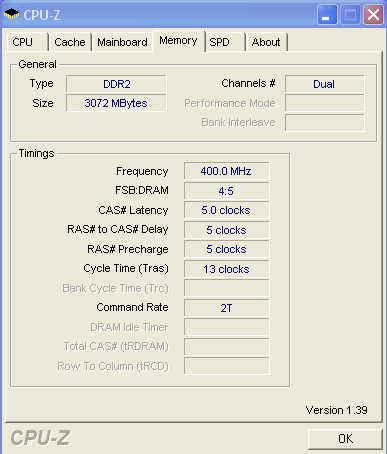
Task: Open the About tab
Action: tap(266, 42)
